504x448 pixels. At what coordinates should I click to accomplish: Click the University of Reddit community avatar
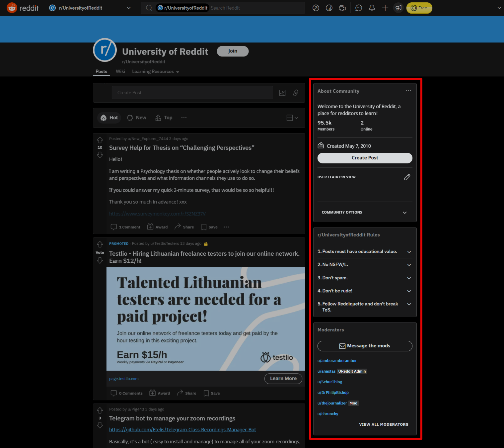[105, 50]
